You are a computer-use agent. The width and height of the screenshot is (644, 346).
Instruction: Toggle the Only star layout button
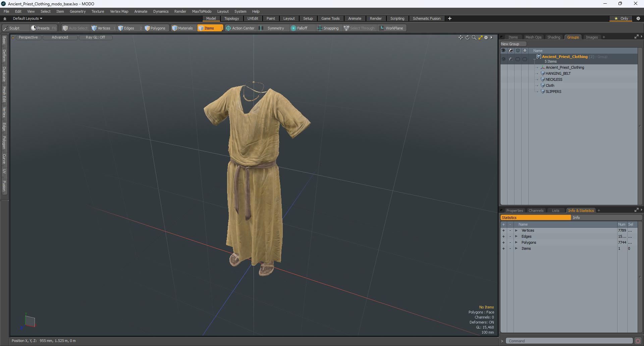coord(621,18)
